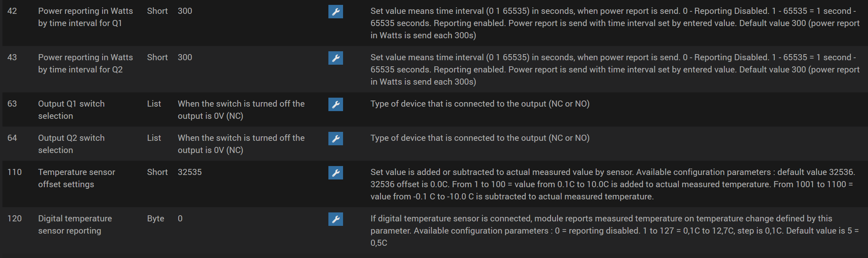Click the wrench icon for parameter 42
The width and height of the screenshot is (868, 258).
click(336, 12)
